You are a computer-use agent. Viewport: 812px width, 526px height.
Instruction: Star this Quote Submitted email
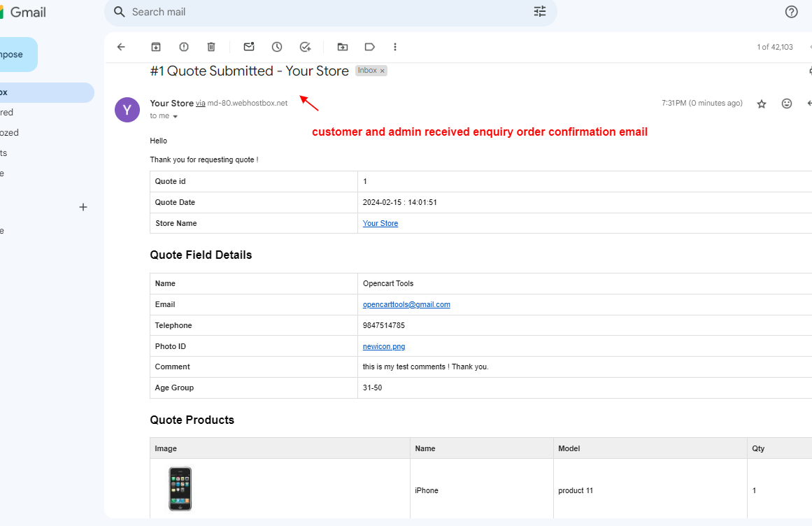pos(762,104)
